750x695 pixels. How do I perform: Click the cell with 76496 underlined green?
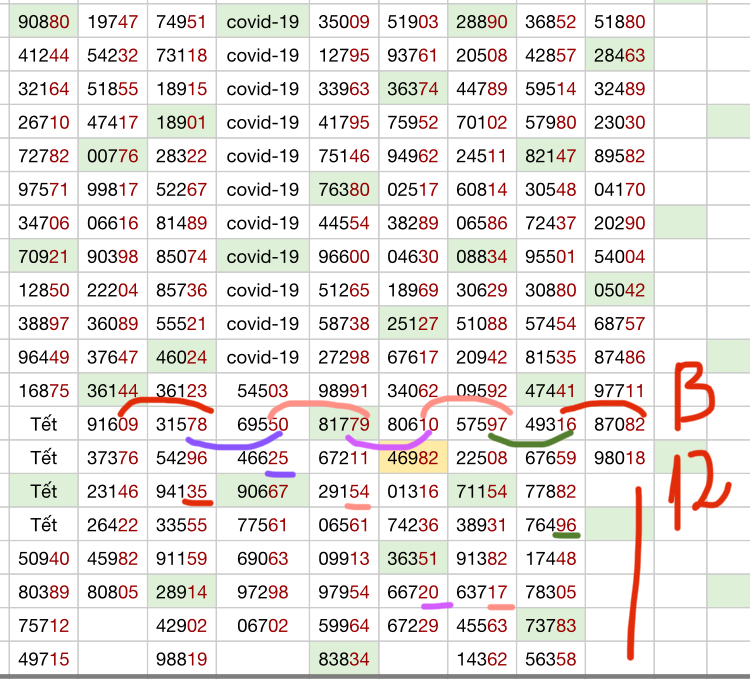(550, 526)
